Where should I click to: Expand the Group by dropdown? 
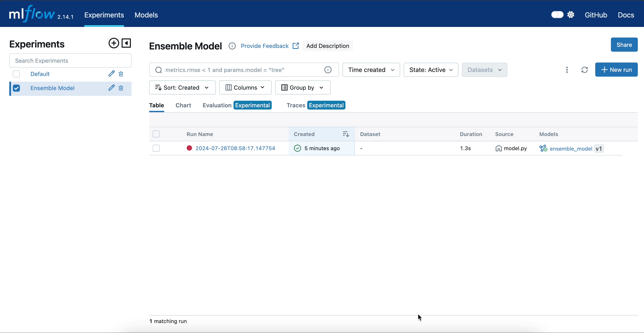[x=303, y=87]
